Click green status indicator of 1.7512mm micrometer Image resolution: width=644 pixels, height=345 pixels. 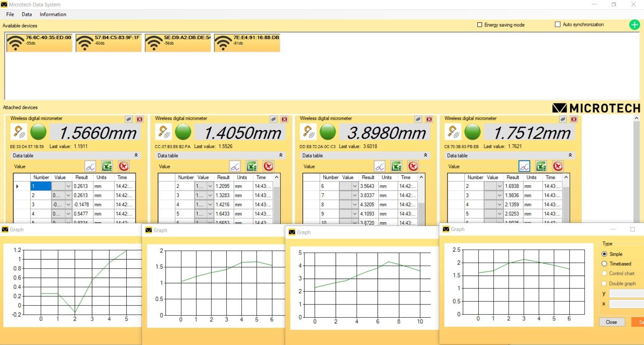pos(473,132)
